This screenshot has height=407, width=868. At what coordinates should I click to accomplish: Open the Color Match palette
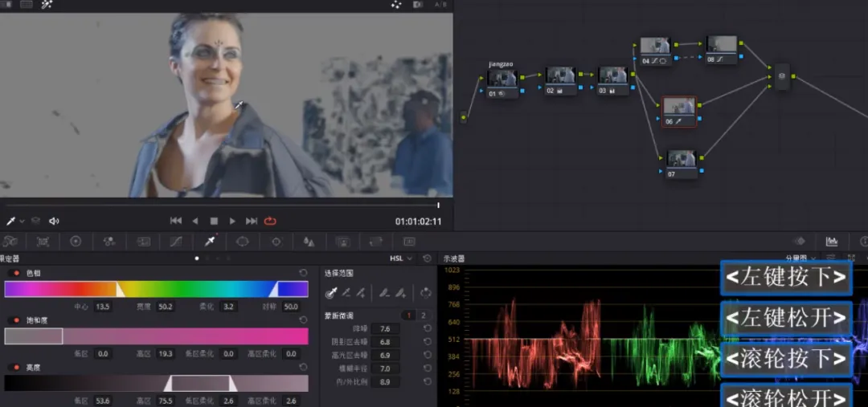[x=43, y=242]
